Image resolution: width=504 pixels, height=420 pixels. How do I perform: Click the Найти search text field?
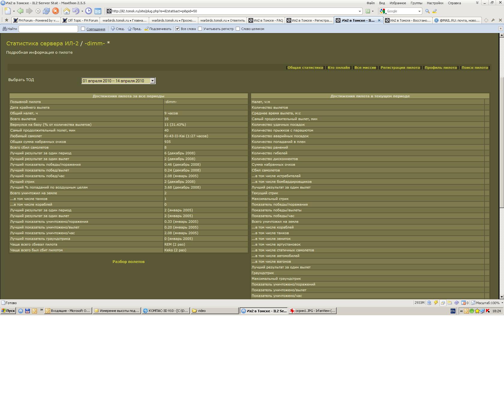tap(48, 29)
